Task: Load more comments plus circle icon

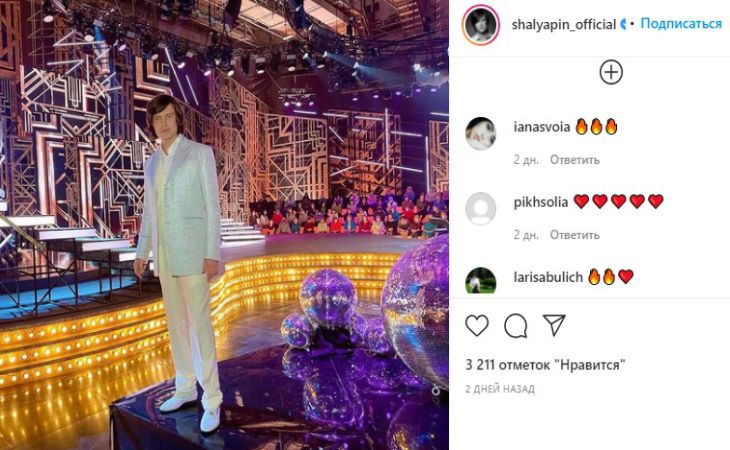Action: [x=611, y=72]
